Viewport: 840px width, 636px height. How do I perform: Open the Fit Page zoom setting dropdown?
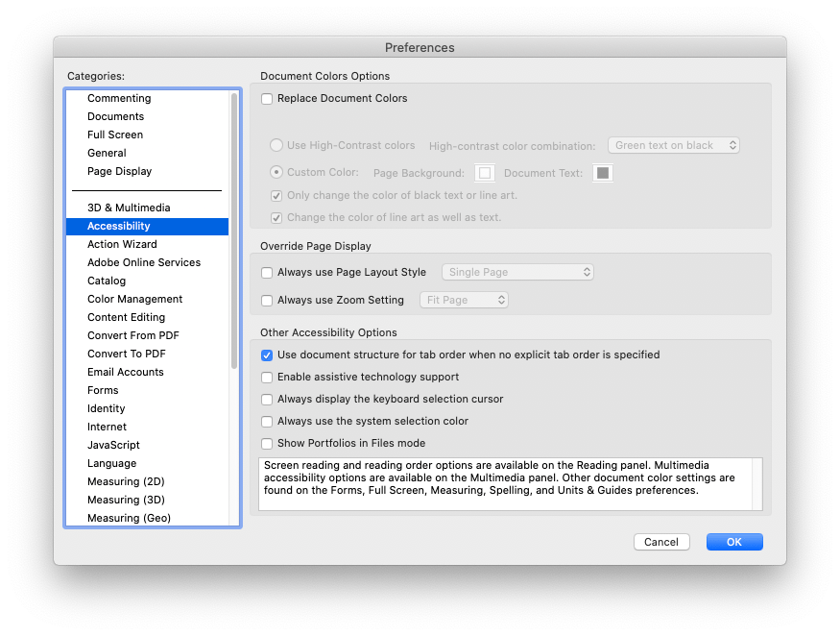(x=464, y=300)
